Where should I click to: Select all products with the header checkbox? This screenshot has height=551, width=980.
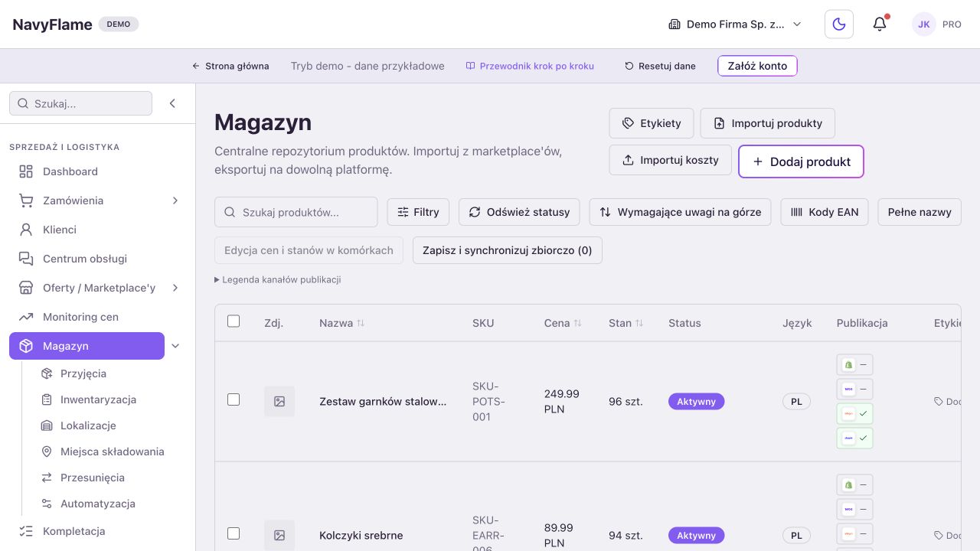234,321
